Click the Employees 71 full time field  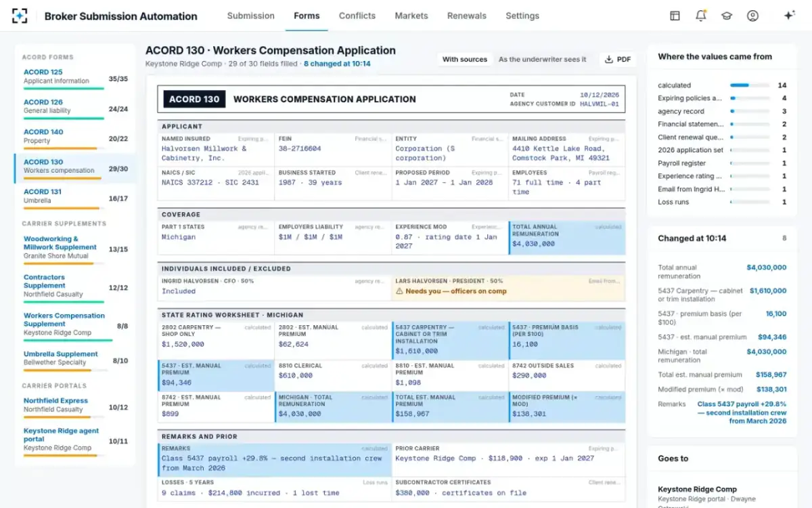point(567,184)
